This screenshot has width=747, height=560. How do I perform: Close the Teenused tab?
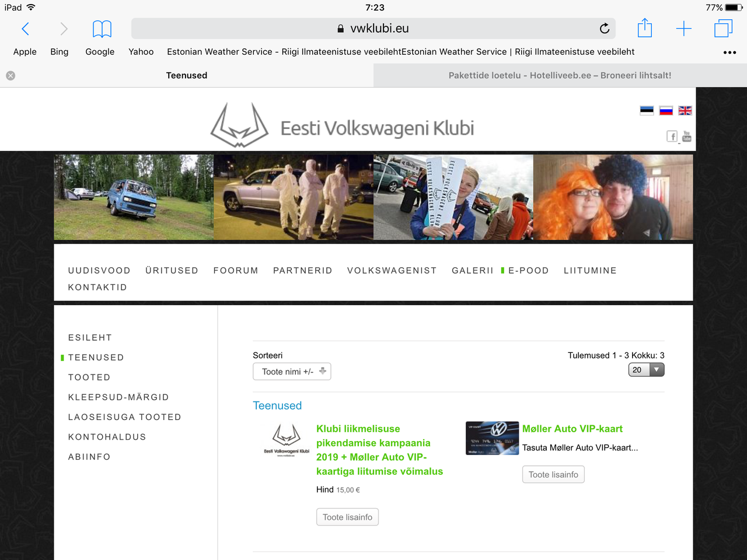(11, 76)
